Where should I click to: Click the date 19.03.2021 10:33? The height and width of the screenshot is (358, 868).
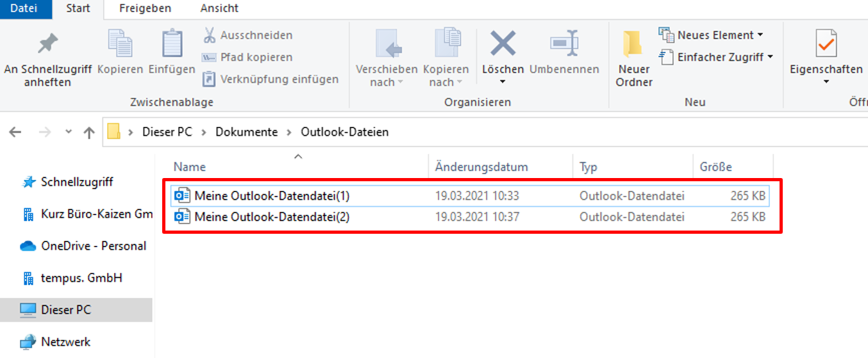tap(478, 196)
